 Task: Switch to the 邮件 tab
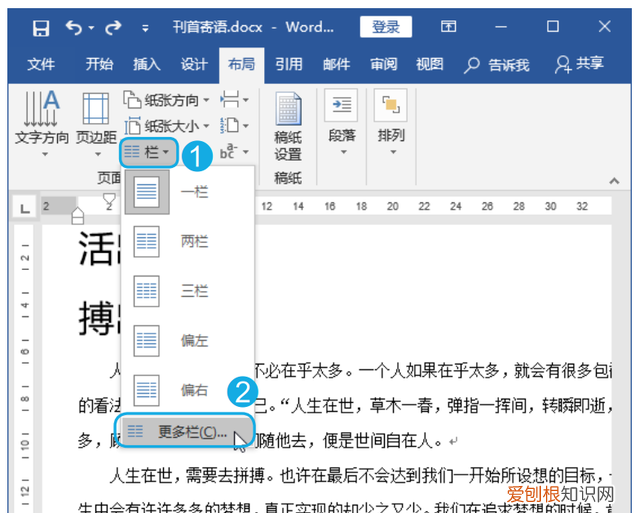pos(336,64)
